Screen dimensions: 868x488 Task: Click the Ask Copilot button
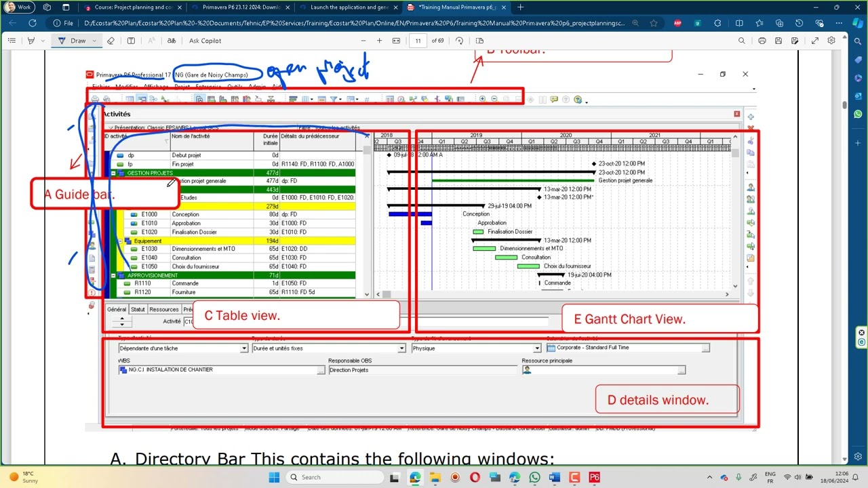point(205,41)
